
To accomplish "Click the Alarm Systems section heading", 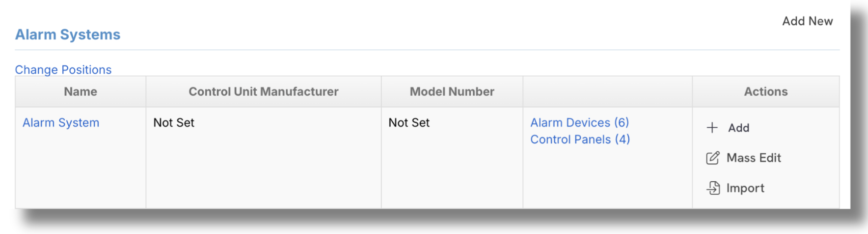I will tap(68, 34).
